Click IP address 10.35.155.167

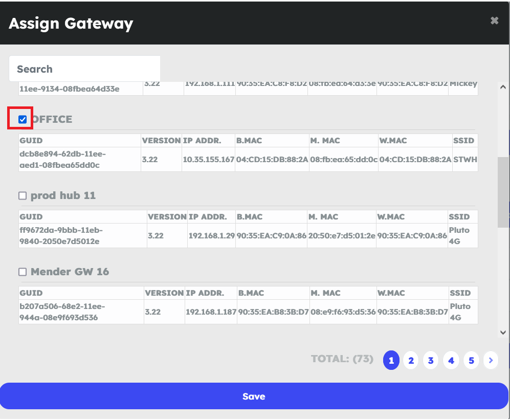click(208, 159)
